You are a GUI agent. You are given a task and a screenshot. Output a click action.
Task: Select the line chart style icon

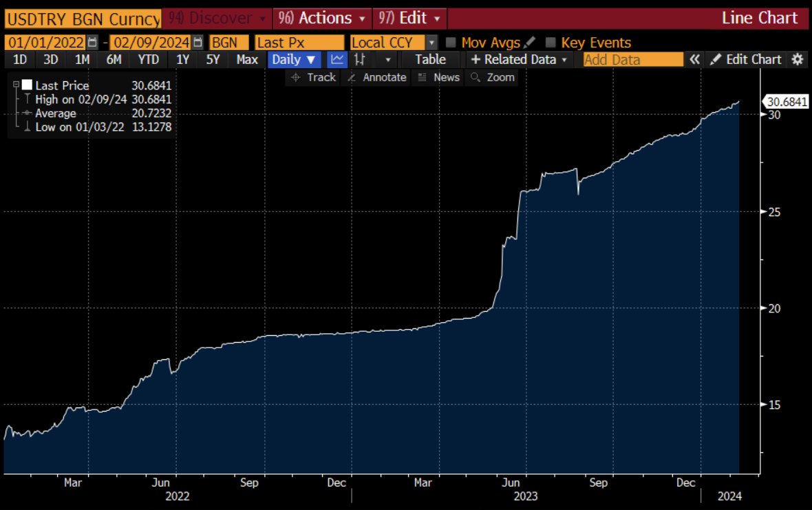[x=336, y=59]
